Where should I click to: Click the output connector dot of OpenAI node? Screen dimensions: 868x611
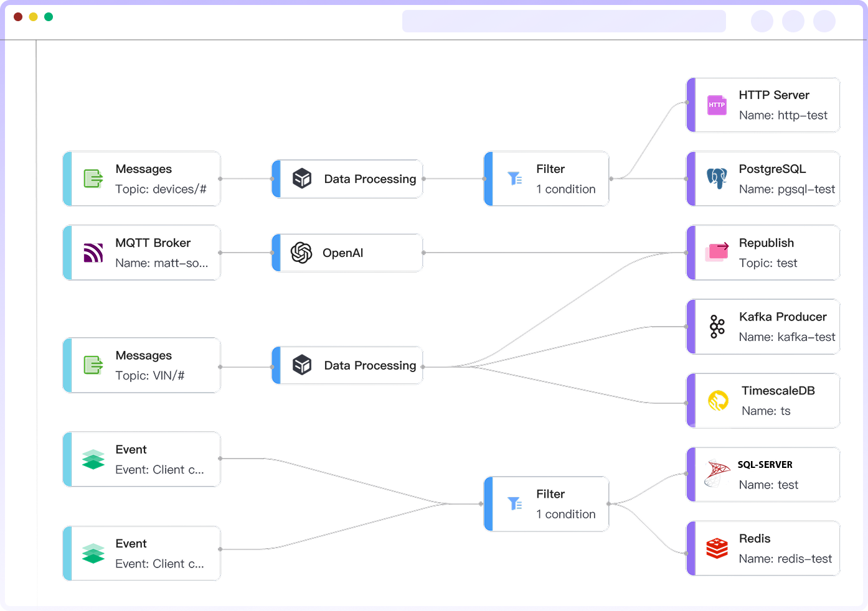click(x=423, y=253)
